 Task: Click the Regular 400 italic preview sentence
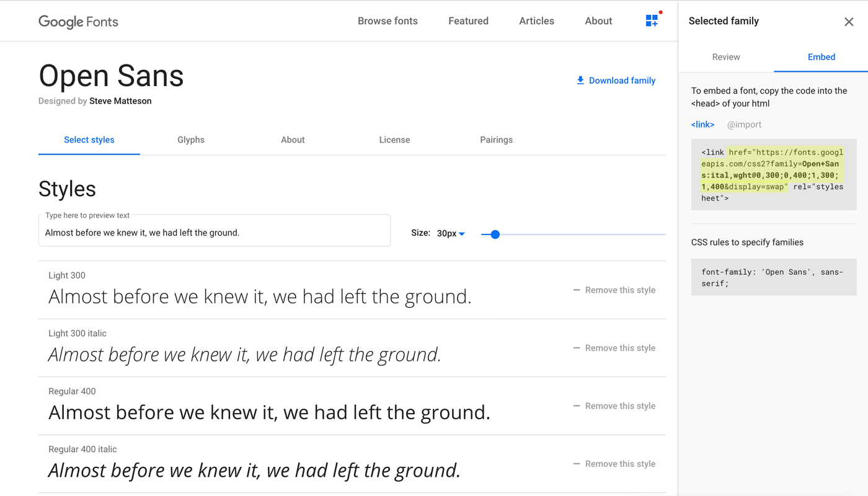tap(254, 471)
